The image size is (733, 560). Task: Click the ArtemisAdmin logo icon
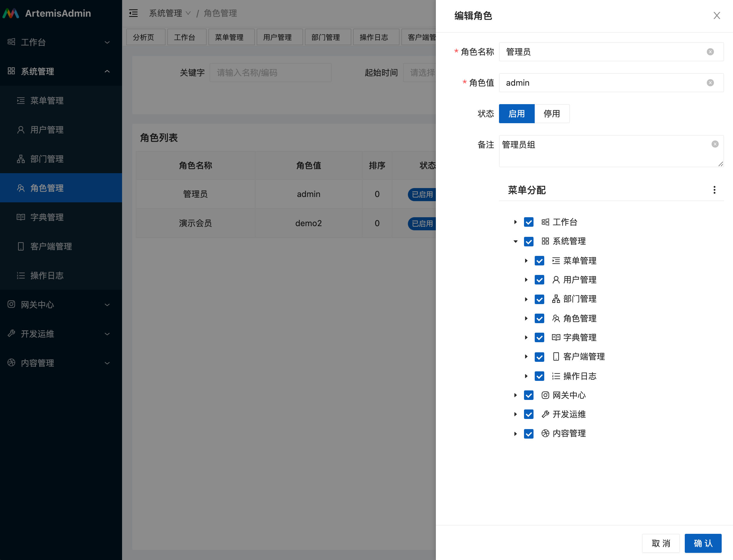tap(11, 13)
